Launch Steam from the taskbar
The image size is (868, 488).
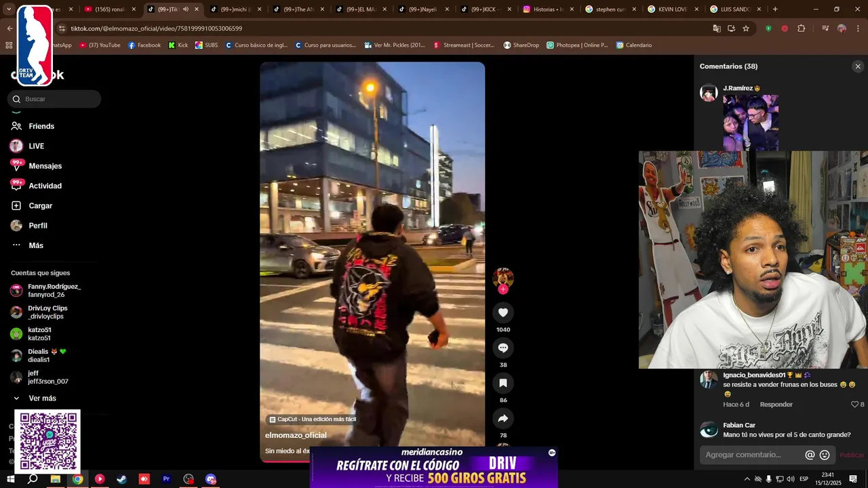121,479
